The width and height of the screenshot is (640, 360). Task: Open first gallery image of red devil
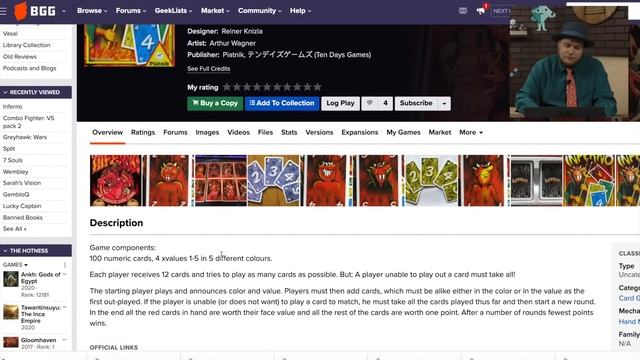point(116,180)
